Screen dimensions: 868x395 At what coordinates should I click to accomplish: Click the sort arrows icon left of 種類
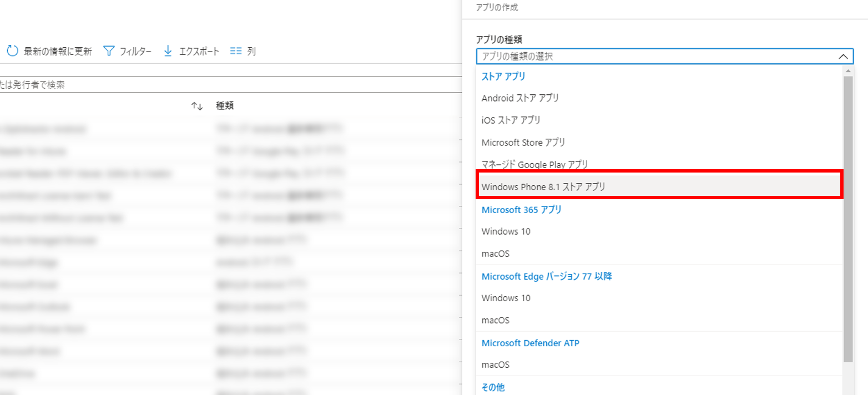(197, 106)
